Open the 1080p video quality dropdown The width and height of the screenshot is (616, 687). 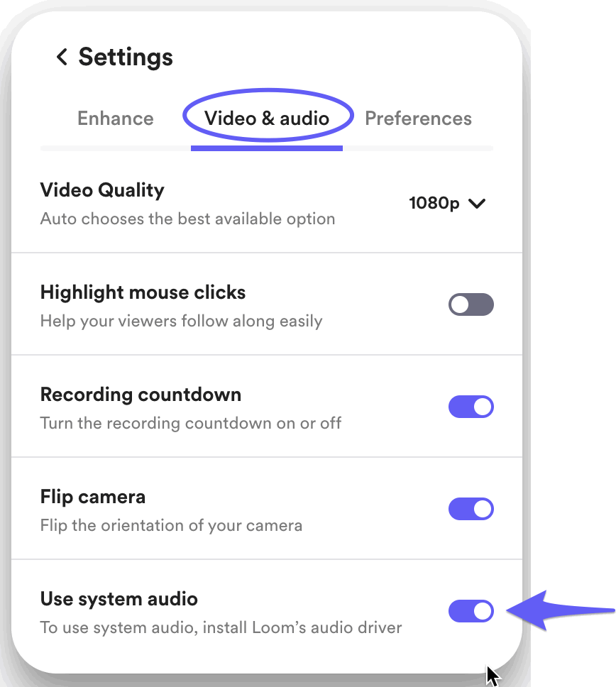(x=446, y=204)
